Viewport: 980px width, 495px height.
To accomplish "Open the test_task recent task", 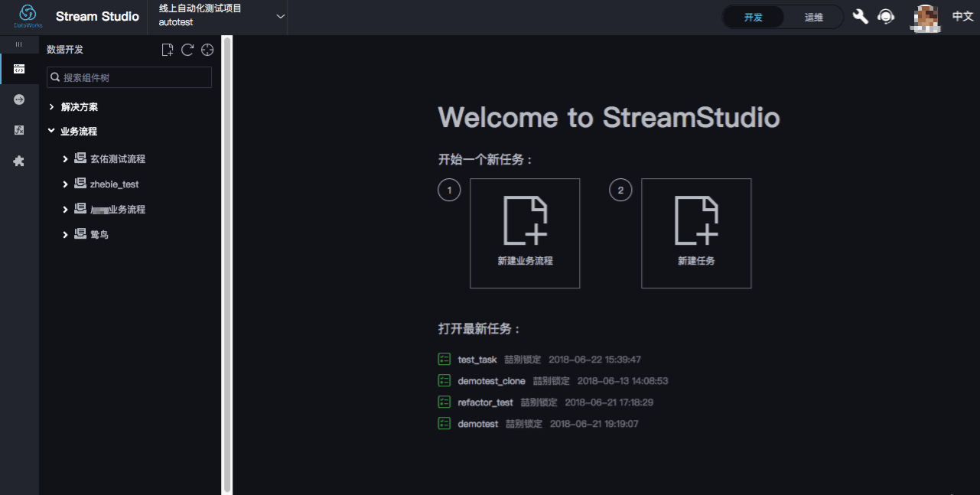I will click(477, 359).
